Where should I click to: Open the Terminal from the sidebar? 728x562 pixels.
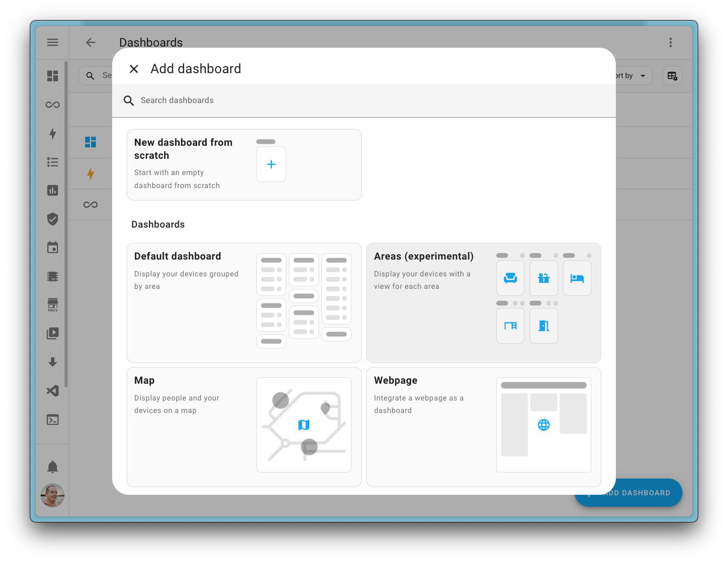[52, 419]
